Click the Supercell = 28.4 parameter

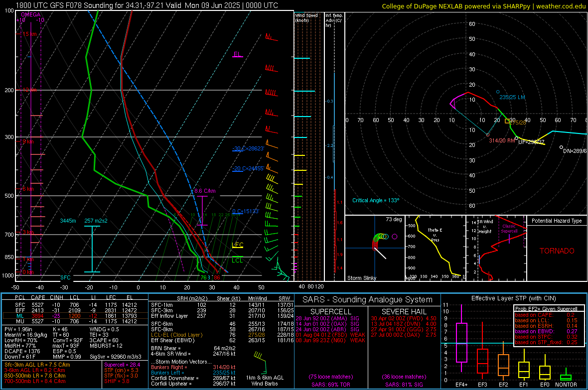pyautogui.click(x=122, y=365)
